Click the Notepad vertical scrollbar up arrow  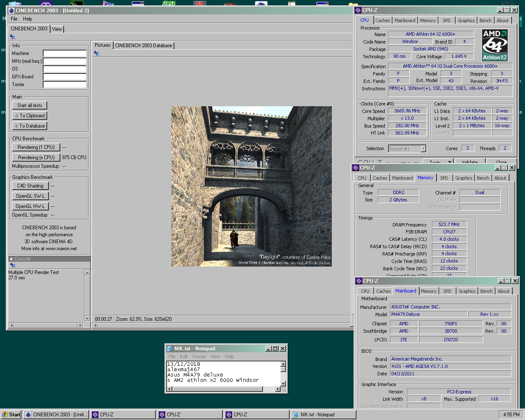(283, 364)
